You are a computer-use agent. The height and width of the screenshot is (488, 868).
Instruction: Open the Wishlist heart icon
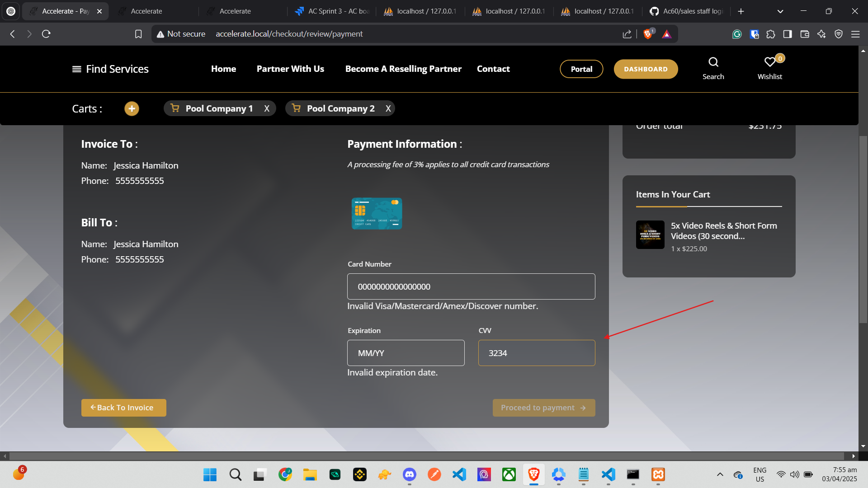[x=769, y=62]
